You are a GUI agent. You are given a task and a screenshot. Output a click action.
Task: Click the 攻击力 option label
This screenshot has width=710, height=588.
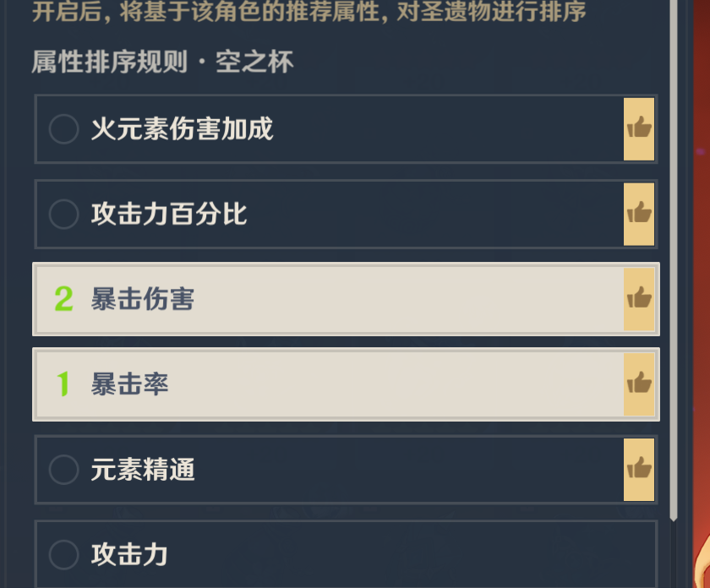(129, 555)
